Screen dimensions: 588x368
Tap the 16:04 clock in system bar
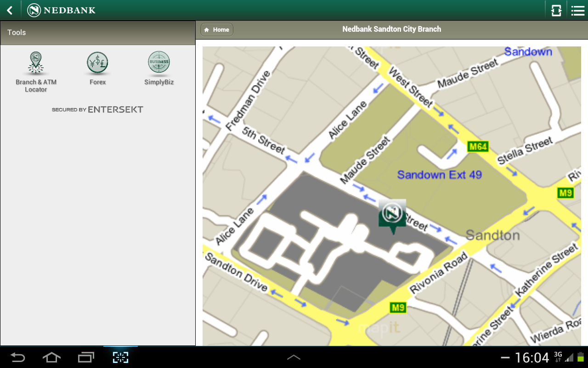point(532,357)
